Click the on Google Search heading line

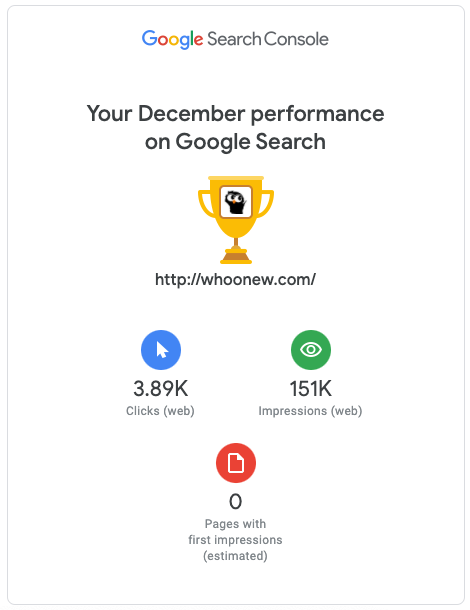235,142
